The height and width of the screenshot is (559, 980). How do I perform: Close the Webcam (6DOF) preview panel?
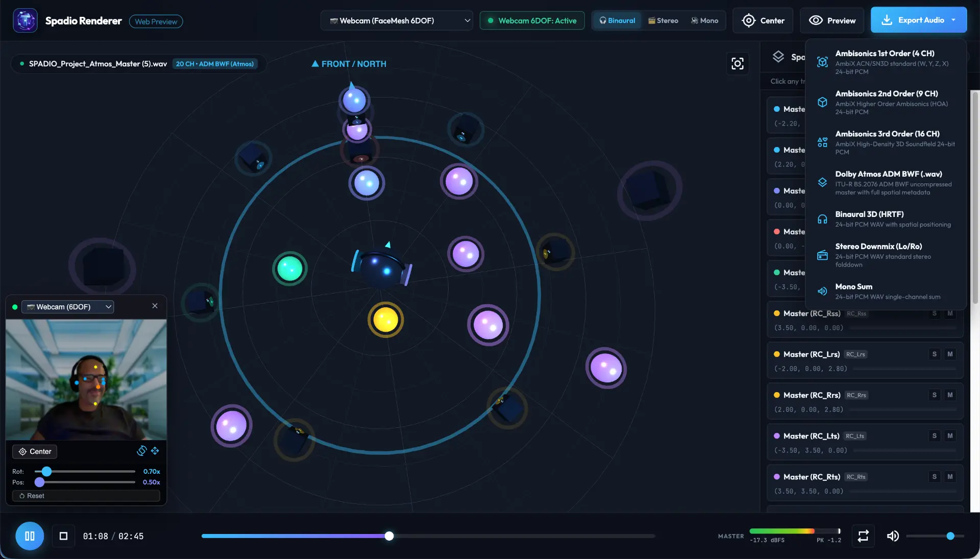coord(155,306)
